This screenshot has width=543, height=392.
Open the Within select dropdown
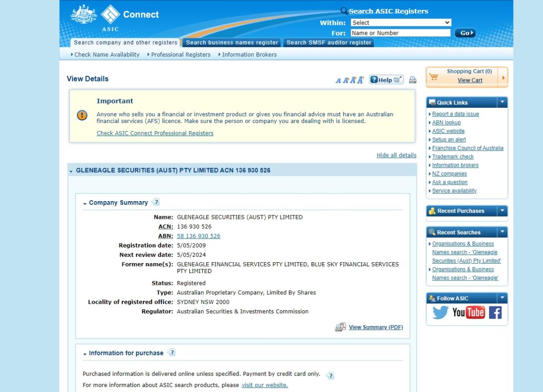click(x=400, y=23)
